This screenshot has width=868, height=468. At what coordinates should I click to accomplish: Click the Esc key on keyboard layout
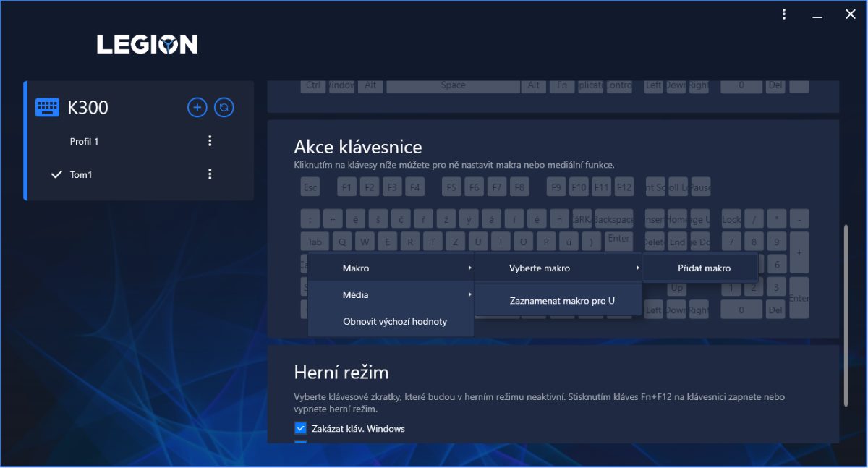click(310, 187)
